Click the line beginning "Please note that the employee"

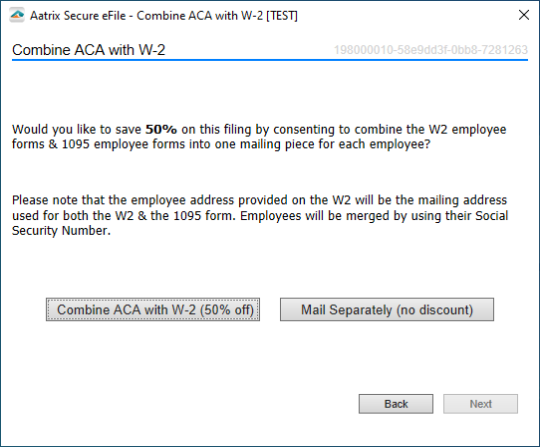click(259, 200)
